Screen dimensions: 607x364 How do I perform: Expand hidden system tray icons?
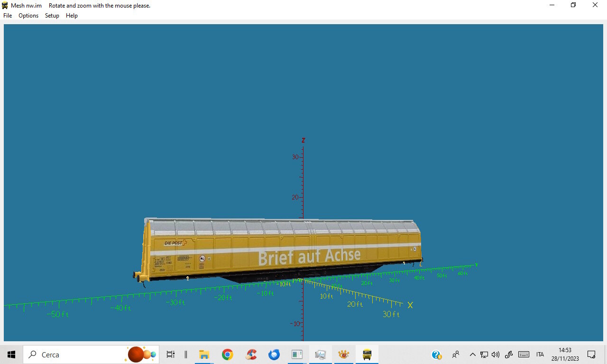[472, 355]
